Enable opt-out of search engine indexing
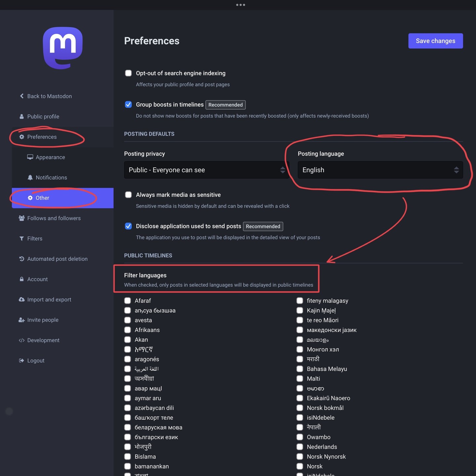Image resolution: width=476 pixels, height=476 pixels. (128, 73)
